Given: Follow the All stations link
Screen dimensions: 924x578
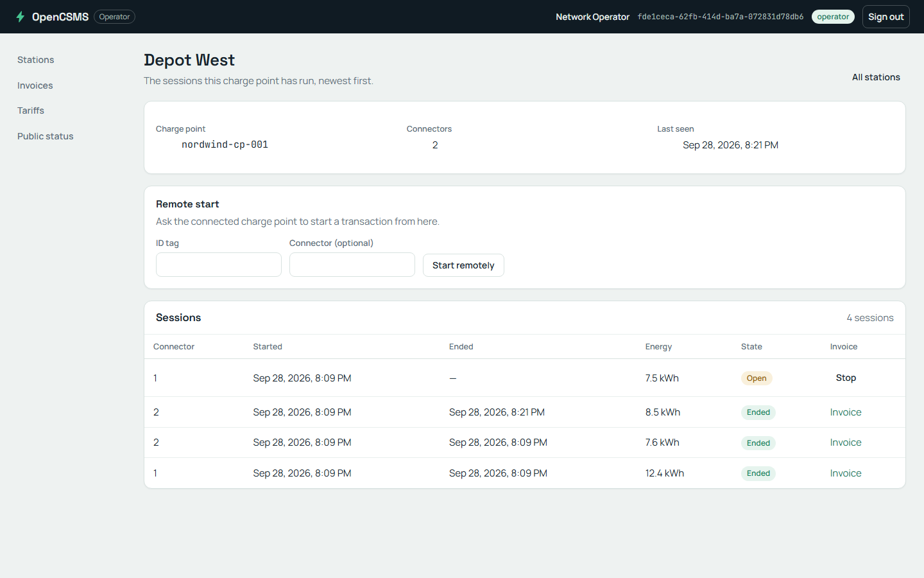Looking at the screenshot, I should click(x=876, y=77).
